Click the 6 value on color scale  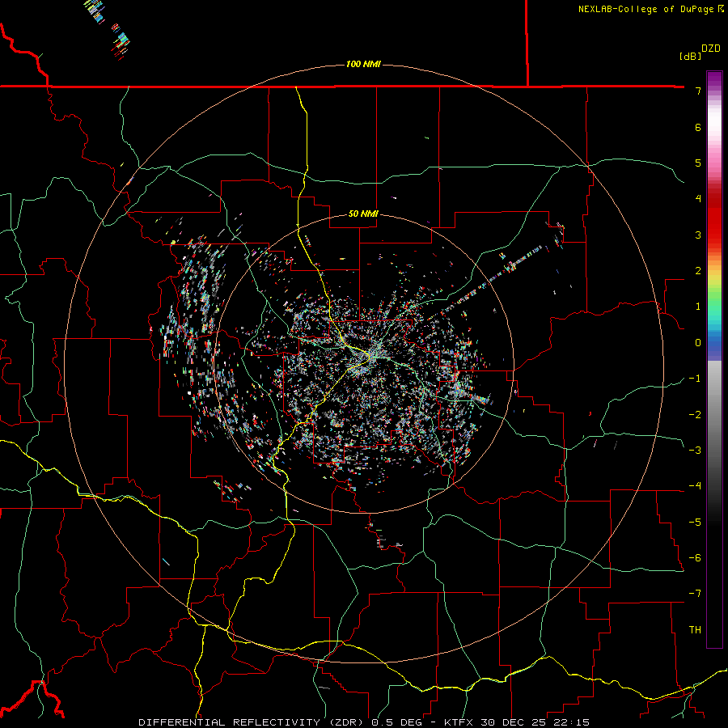point(698,127)
